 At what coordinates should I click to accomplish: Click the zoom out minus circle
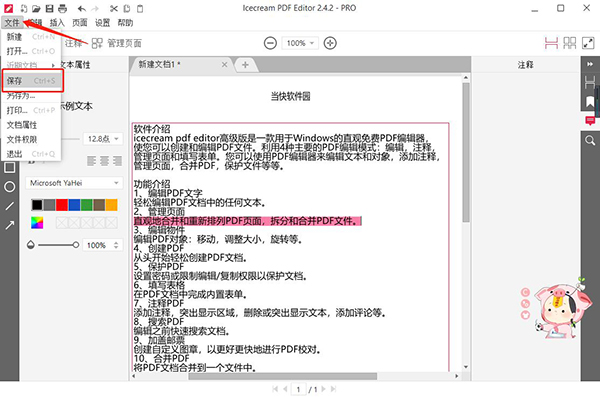[270, 43]
